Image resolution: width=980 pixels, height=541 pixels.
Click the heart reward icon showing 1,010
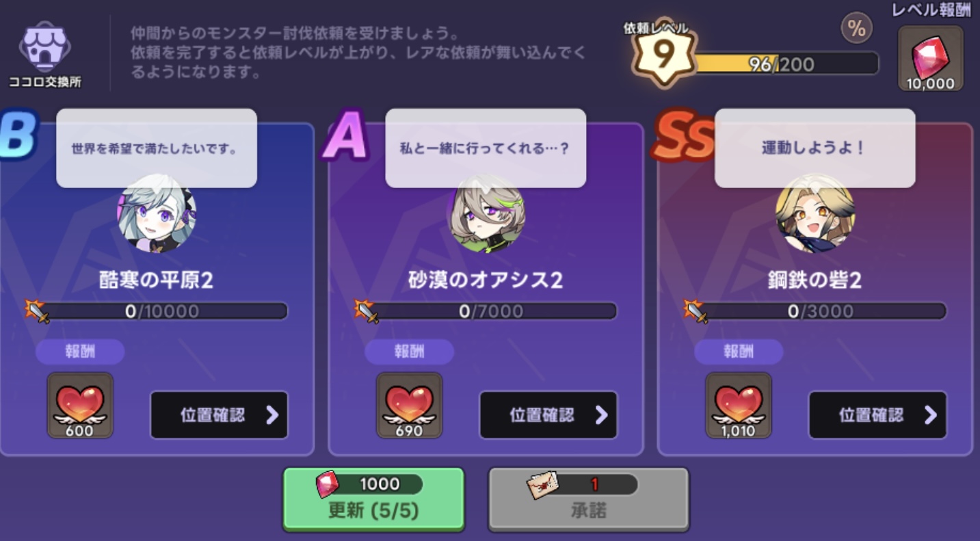[x=738, y=405]
